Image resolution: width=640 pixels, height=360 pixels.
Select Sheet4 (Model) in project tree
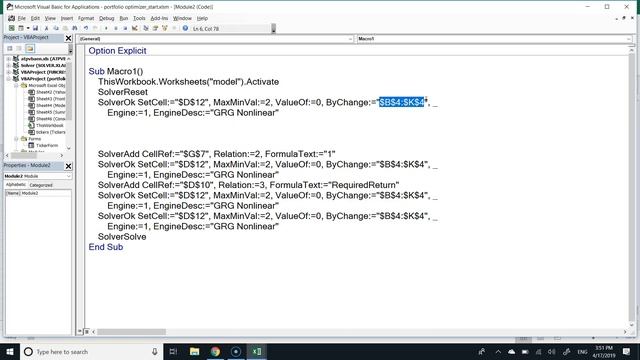click(x=47, y=105)
